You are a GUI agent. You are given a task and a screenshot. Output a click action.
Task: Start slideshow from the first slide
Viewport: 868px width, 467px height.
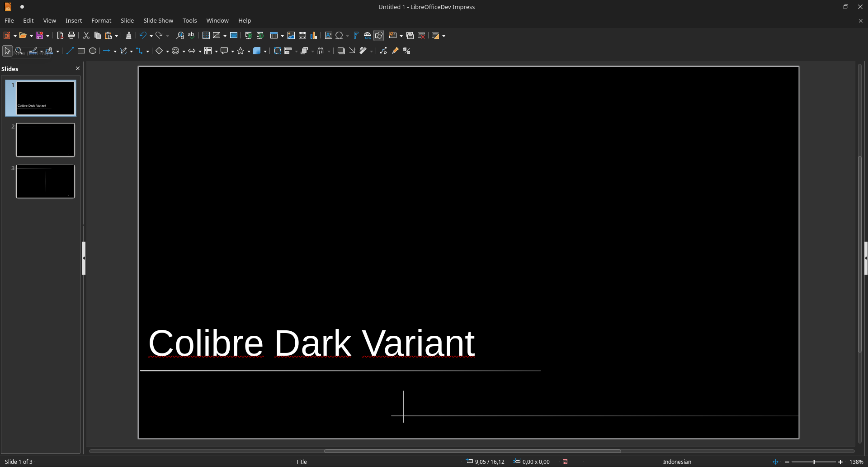tap(248, 36)
